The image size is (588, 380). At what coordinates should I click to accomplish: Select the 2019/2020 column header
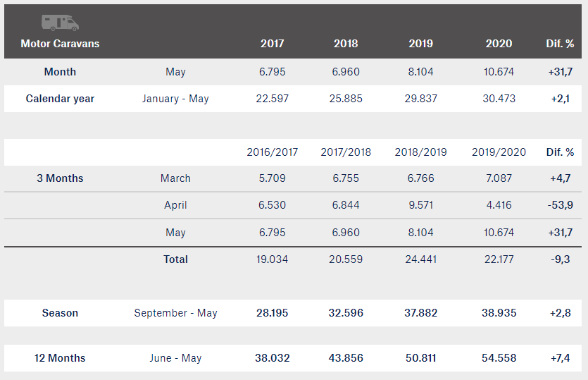click(x=499, y=152)
